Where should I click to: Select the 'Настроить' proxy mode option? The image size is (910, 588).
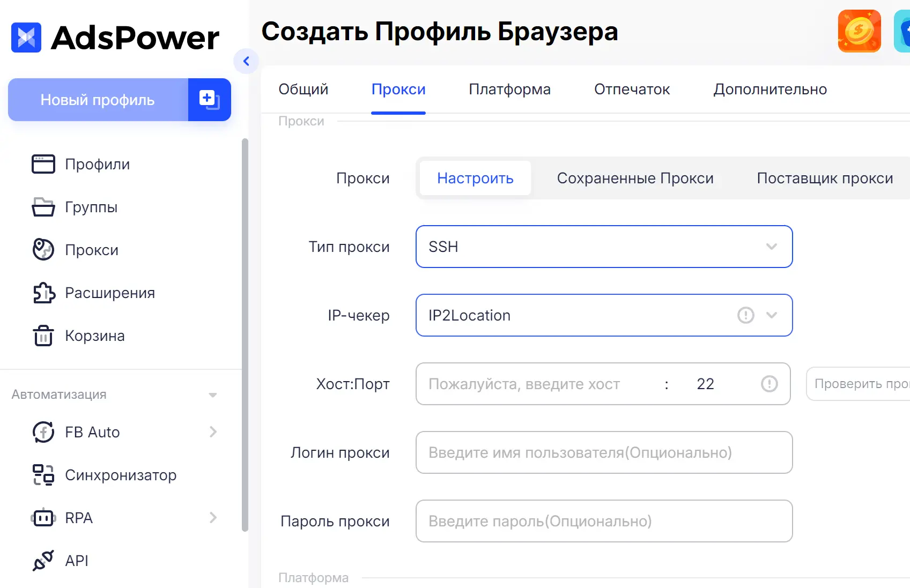pyautogui.click(x=475, y=178)
